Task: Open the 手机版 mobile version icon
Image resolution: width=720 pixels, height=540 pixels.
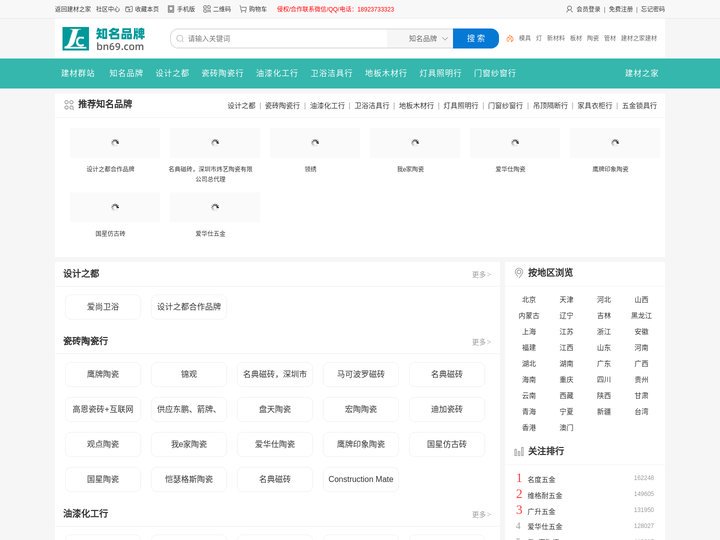Action: [171, 9]
